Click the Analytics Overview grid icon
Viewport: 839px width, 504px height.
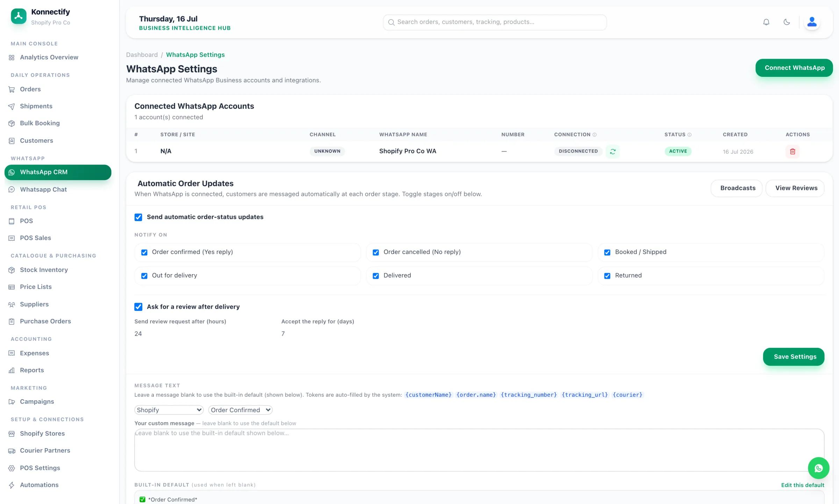[x=12, y=58]
